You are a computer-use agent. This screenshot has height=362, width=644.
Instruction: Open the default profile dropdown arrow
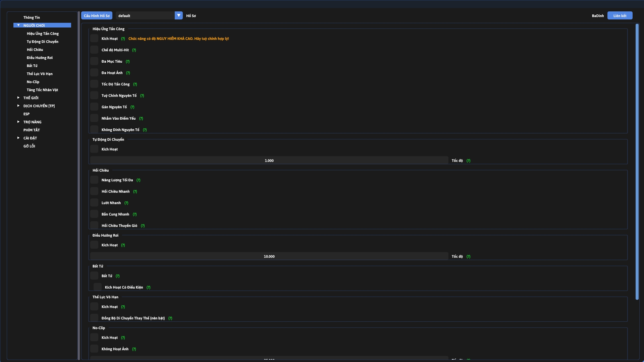click(179, 15)
